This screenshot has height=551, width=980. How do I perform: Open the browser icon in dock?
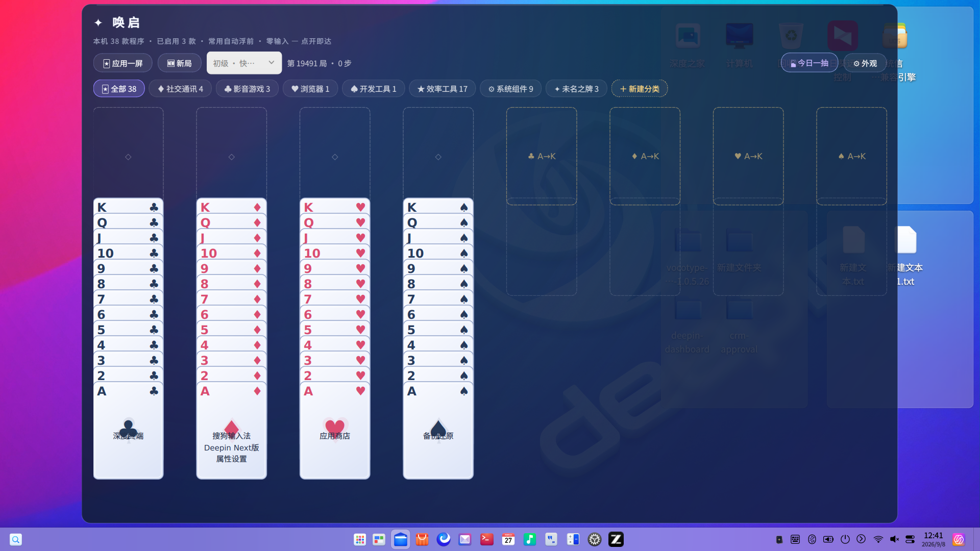point(444,539)
